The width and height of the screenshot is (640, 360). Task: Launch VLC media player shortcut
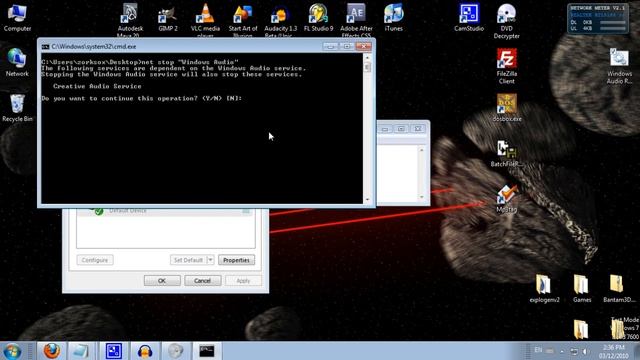point(205,20)
